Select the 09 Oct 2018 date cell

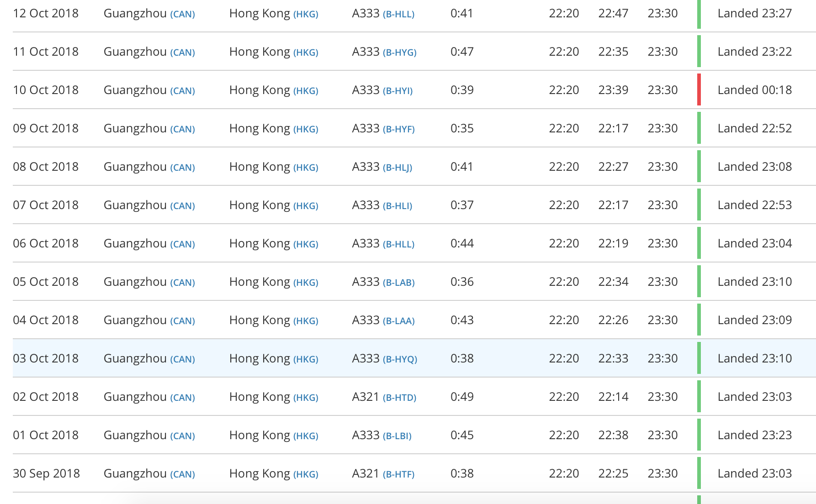pyautogui.click(x=46, y=128)
